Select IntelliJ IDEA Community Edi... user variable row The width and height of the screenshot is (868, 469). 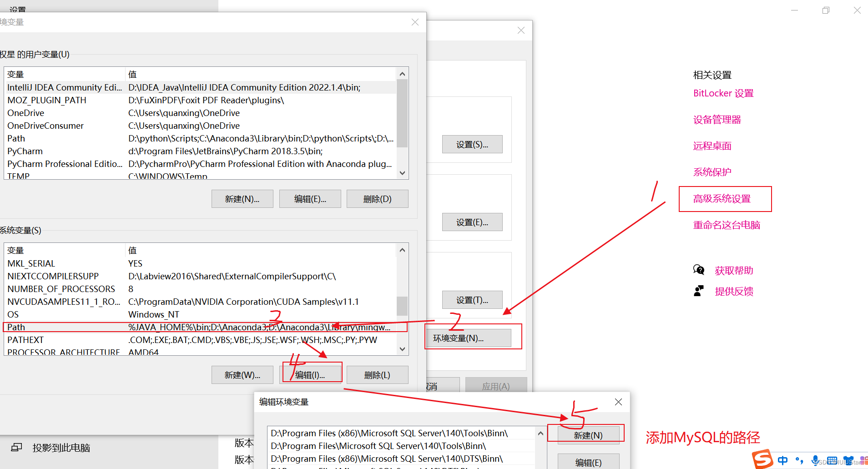pos(200,87)
